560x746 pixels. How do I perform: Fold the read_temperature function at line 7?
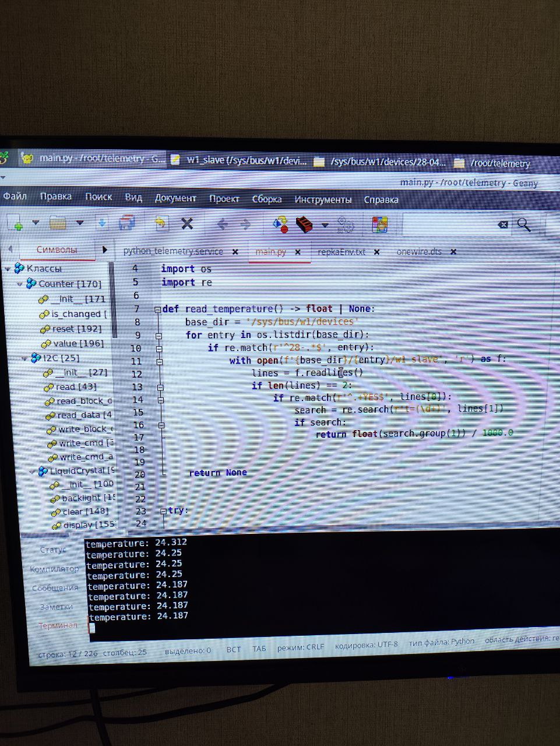157,309
